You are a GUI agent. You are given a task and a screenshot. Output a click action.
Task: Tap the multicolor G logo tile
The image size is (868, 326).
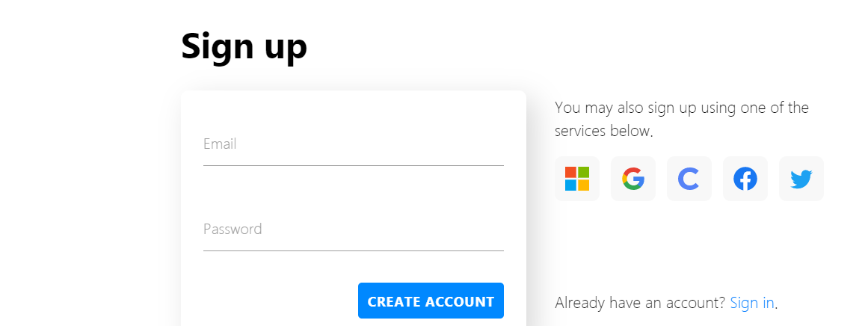632,179
